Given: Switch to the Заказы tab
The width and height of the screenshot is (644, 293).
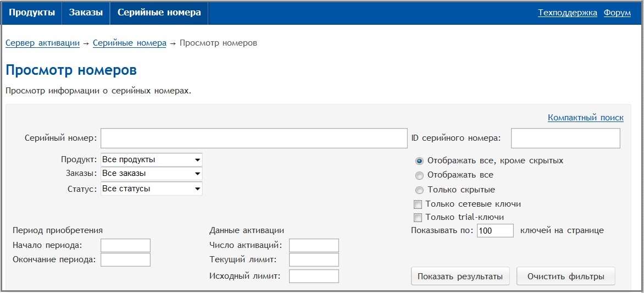Looking at the screenshot, I should pyautogui.click(x=86, y=13).
